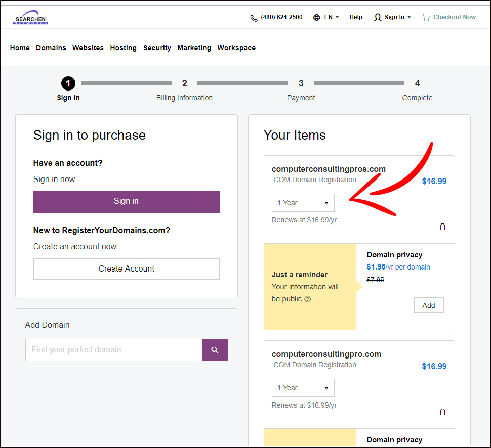Open the EN language dropdown
This screenshot has height=448, width=491.
332,17
